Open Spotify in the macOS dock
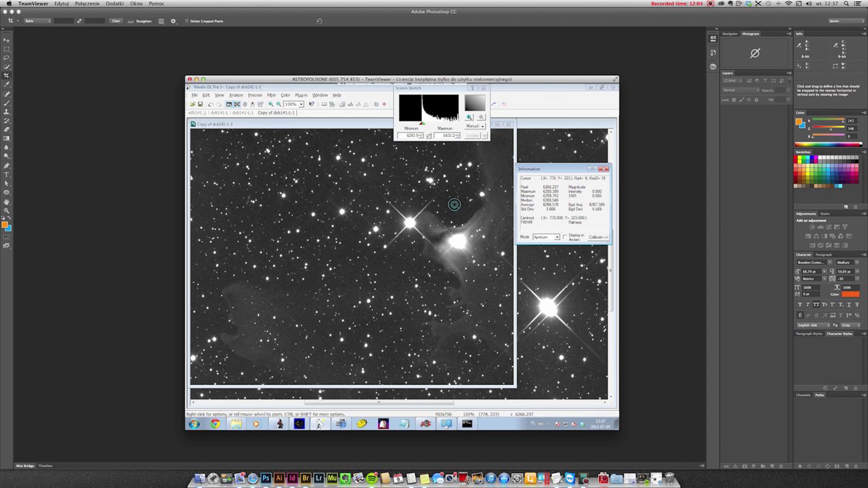 [372, 478]
